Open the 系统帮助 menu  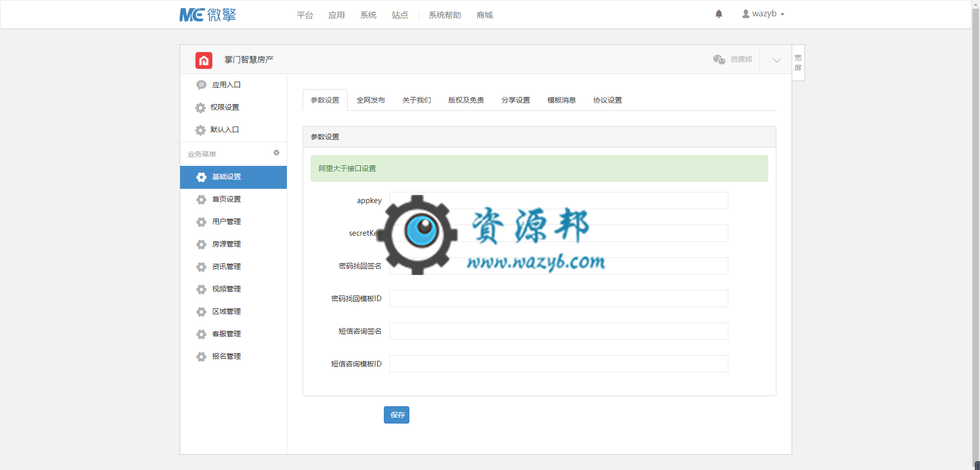(445, 15)
